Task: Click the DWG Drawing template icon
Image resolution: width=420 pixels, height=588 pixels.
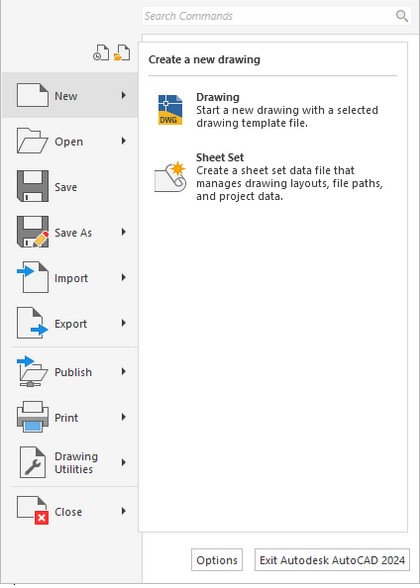Action: click(x=170, y=110)
